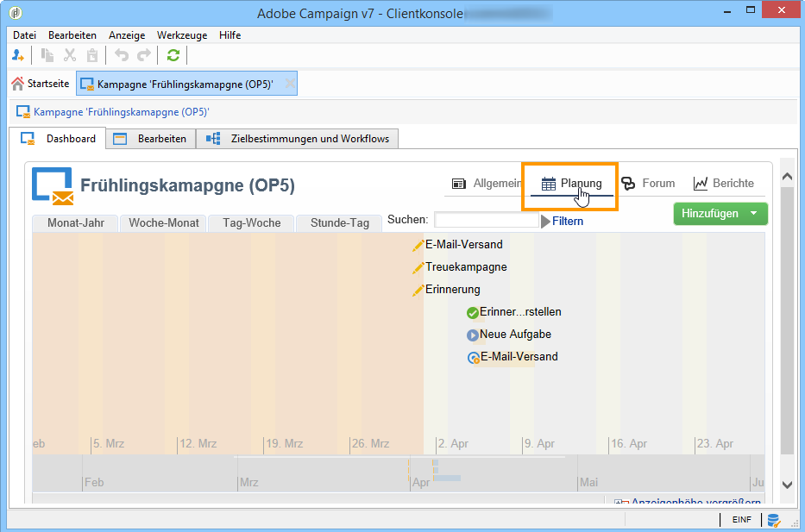The width and height of the screenshot is (805, 532).
Task: Click the connect user toolbar icon
Action: (18, 55)
